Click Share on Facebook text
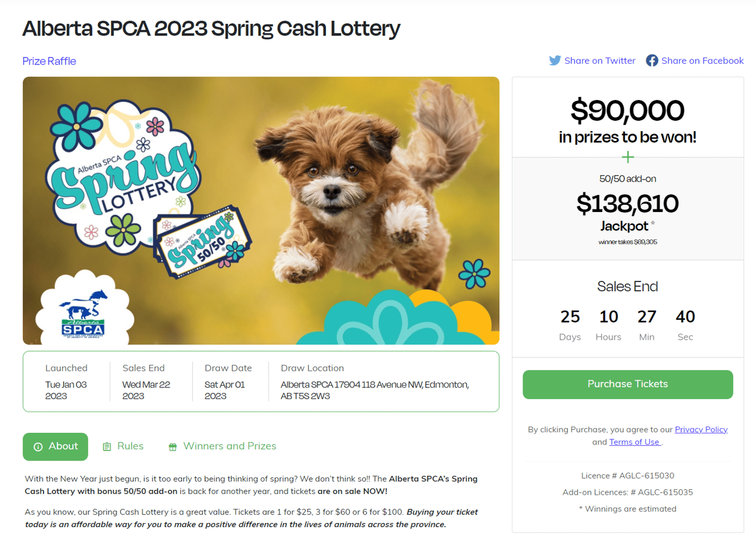The height and width of the screenshot is (537, 756). (703, 60)
